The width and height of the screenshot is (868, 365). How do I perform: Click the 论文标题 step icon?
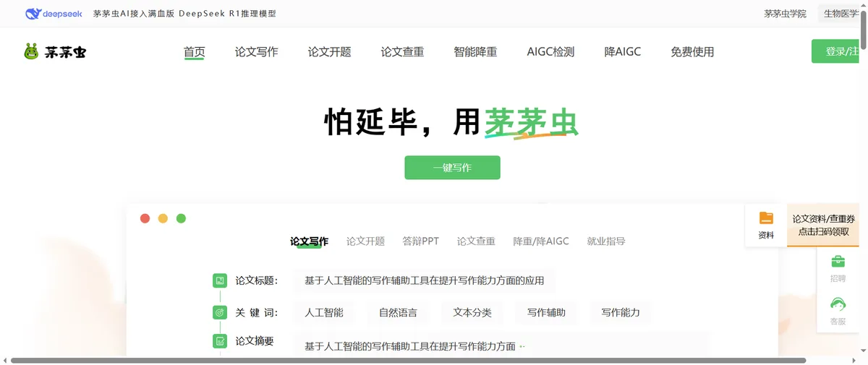220,280
